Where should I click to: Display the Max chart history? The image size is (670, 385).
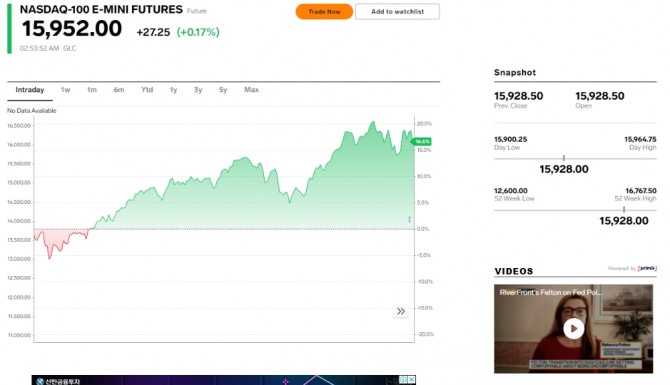(x=251, y=90)
